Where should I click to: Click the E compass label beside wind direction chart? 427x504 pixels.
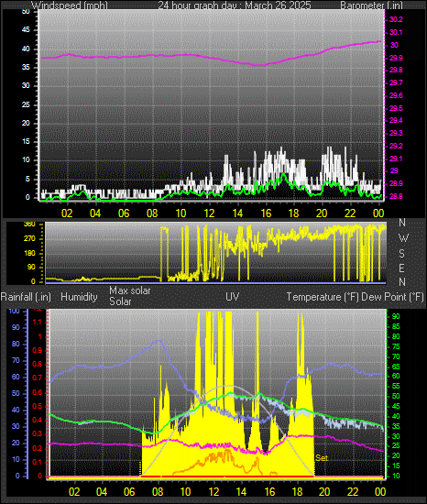click(x=401, y=268)
